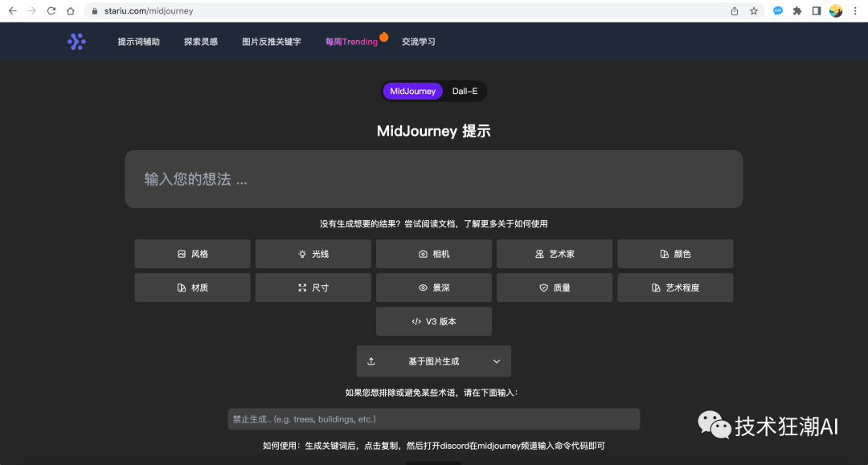The image size is (868, 465).
Task: Open the 图片反推关键字 nav item
Action: pyautogui.click(x=272, y=42)
